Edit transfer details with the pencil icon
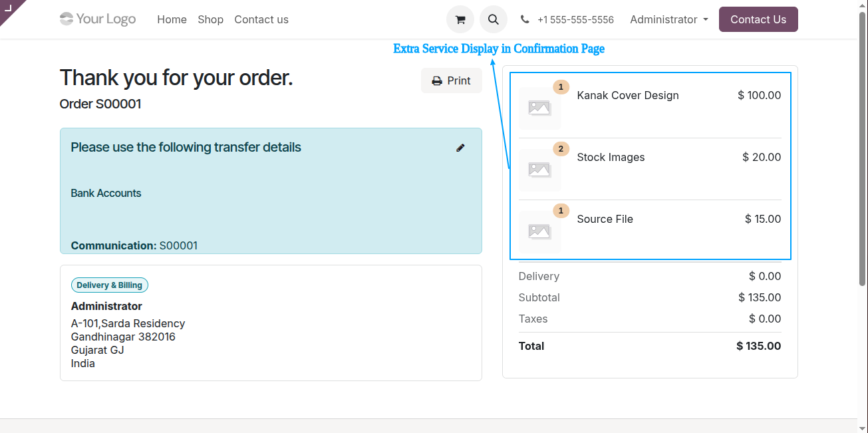868x433 pixels. click(x=460, y=148)
